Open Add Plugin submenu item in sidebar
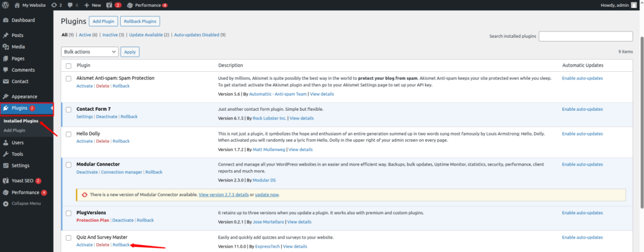This screenshot has height=252, width=644. (x=14, y=130)
